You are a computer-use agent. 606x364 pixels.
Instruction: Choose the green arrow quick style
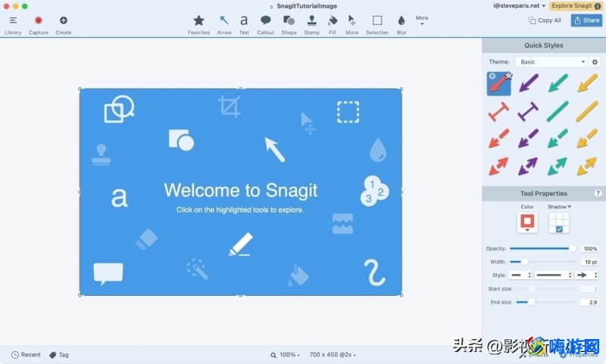pyautogui.click(x=558, y=83)
